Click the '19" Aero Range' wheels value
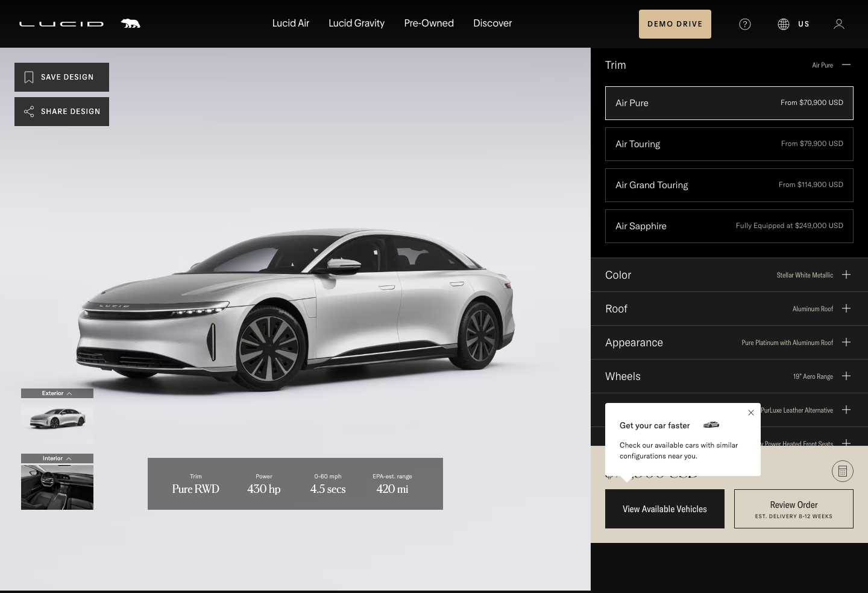Image resolution: width=868 pixels, height=593 pixels. click(x=813, y=376)
